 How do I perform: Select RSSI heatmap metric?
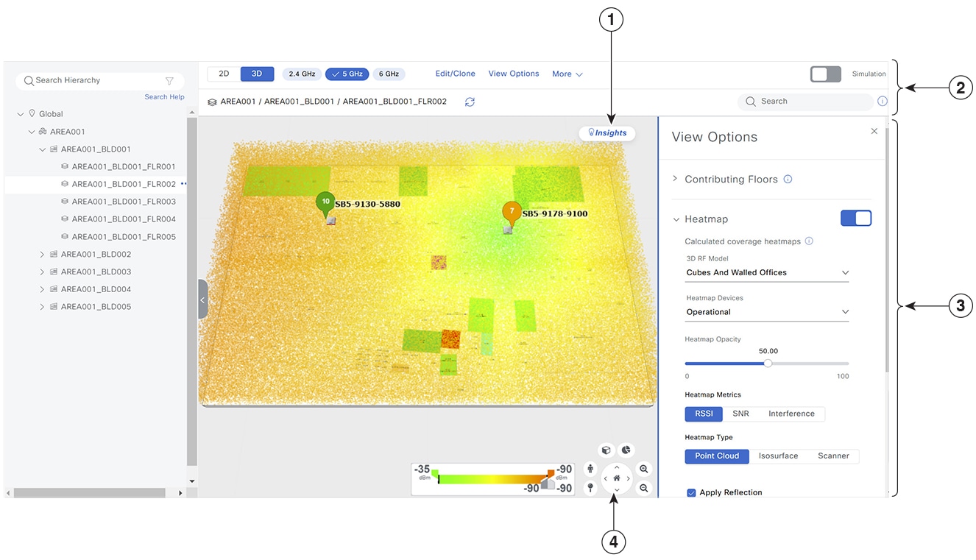point(704,414)
